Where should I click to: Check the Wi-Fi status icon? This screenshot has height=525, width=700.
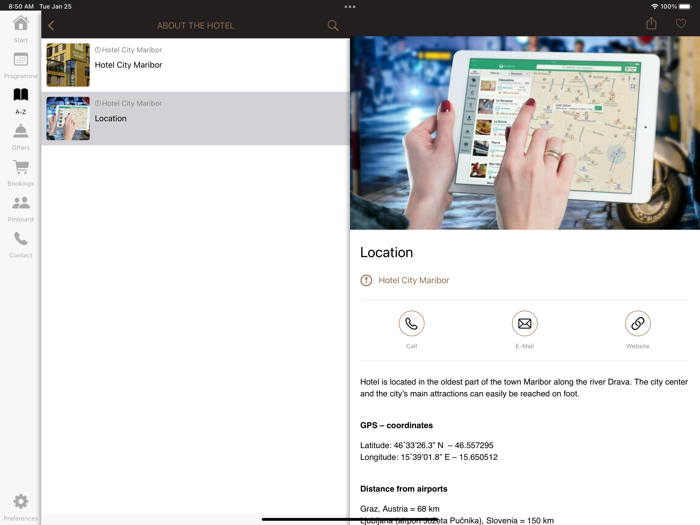point(654,6)
